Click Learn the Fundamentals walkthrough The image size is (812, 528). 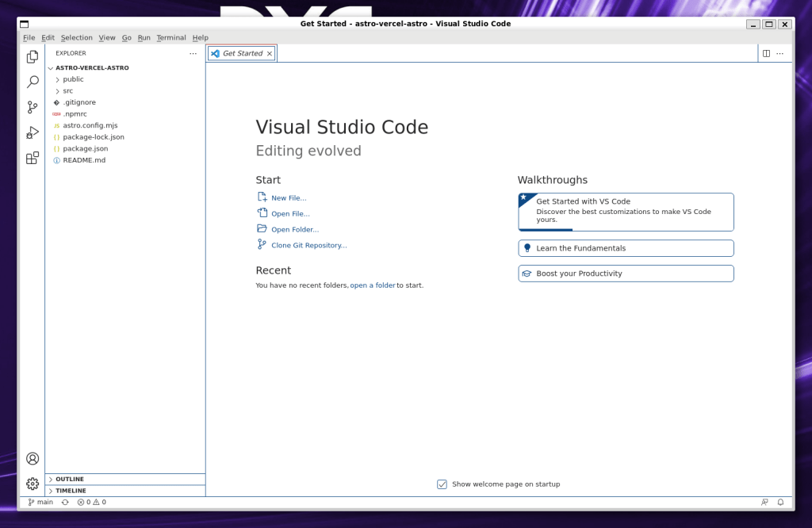(580, 248)
